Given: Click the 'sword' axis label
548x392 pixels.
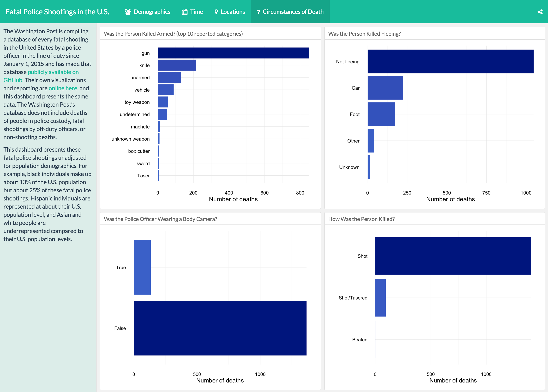Looking at the screenshot, I should click(143, 163).
